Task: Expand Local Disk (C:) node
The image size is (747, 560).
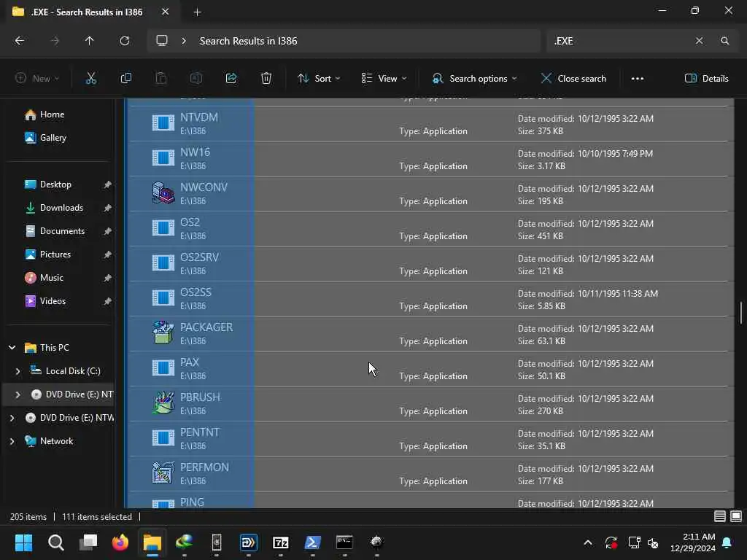Action: pyautogui.click(x=18, y=371)
